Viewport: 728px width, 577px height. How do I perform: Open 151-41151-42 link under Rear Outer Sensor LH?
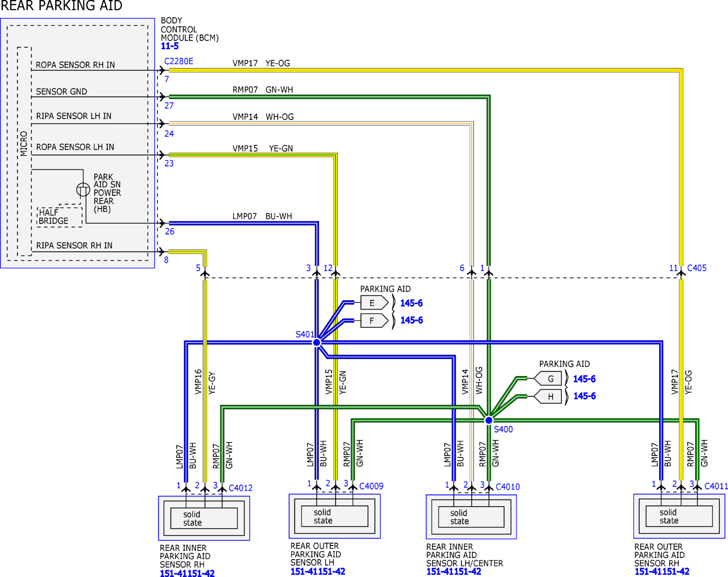[318, 571]
